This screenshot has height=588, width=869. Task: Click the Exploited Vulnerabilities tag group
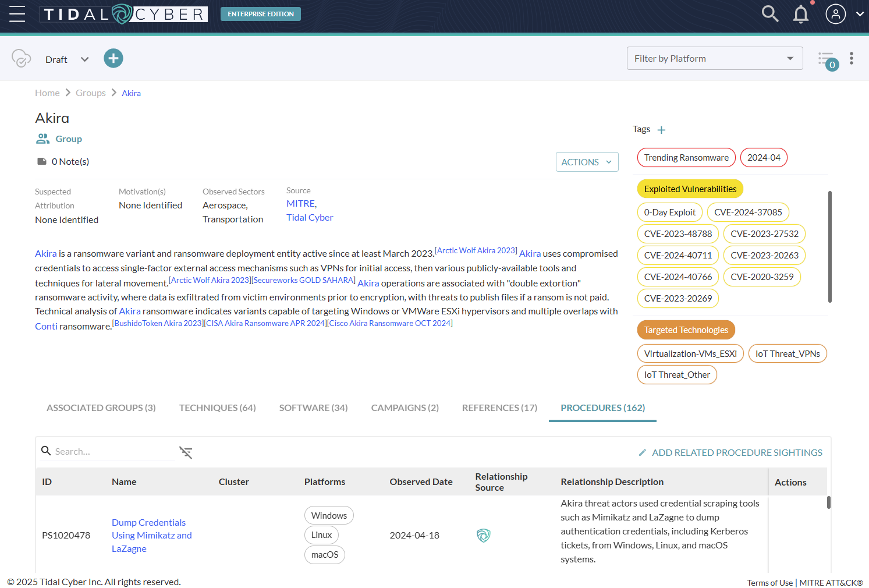pos(690,189)
